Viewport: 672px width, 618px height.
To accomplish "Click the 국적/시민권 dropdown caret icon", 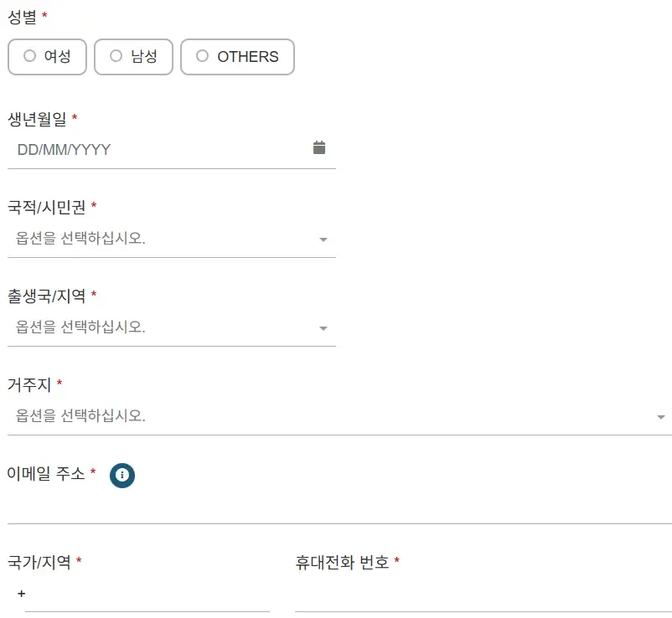I will click(x=323, y=239).
